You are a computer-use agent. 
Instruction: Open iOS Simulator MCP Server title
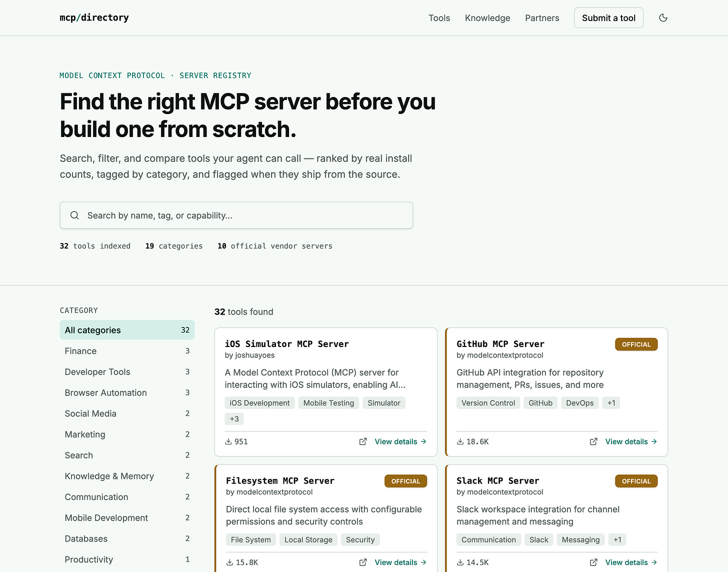tap(286, 344)
